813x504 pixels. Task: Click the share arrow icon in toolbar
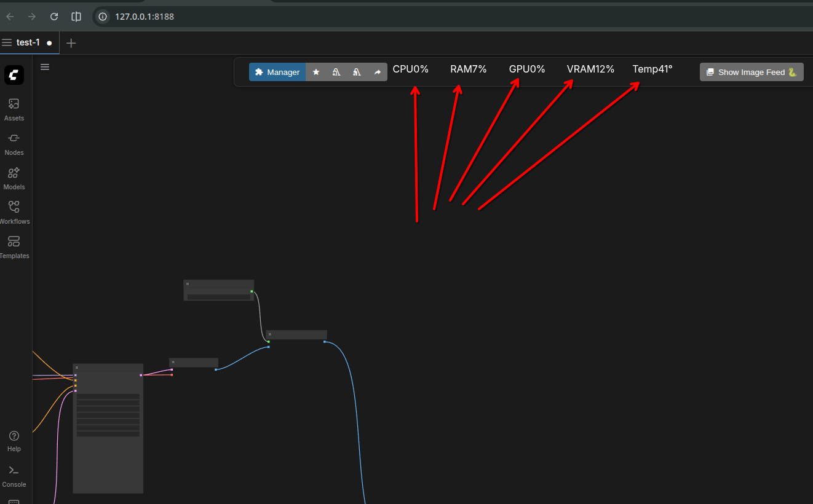[x=378, y=72]
